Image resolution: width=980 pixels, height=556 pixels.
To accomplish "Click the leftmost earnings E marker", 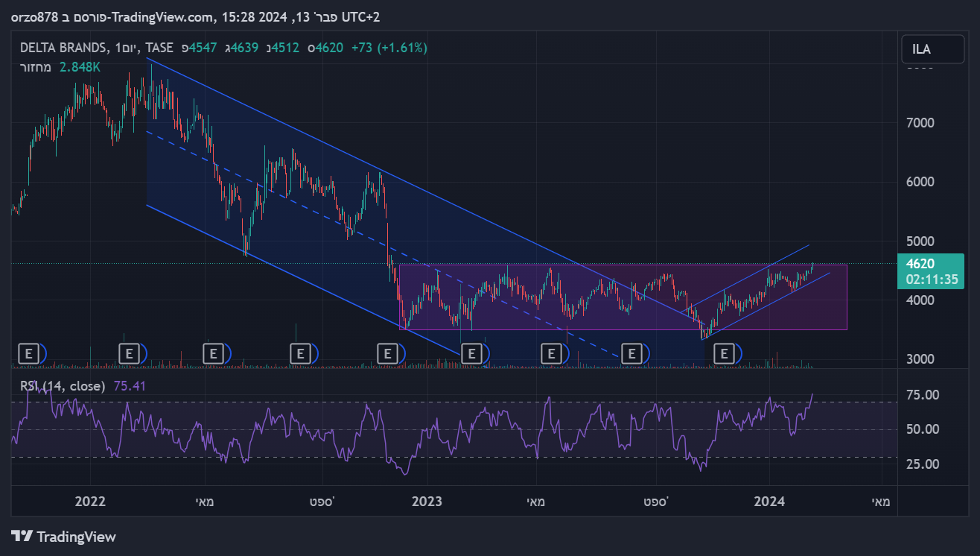I will pyautogui.click(x=29, y=353).
